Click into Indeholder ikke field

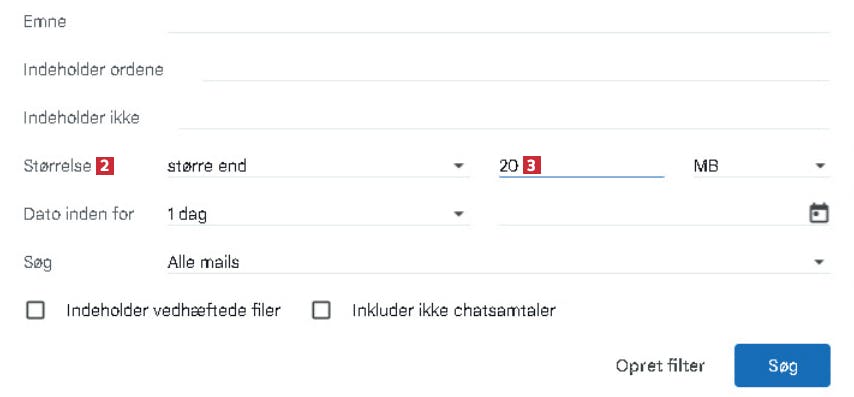coord(504,118)
